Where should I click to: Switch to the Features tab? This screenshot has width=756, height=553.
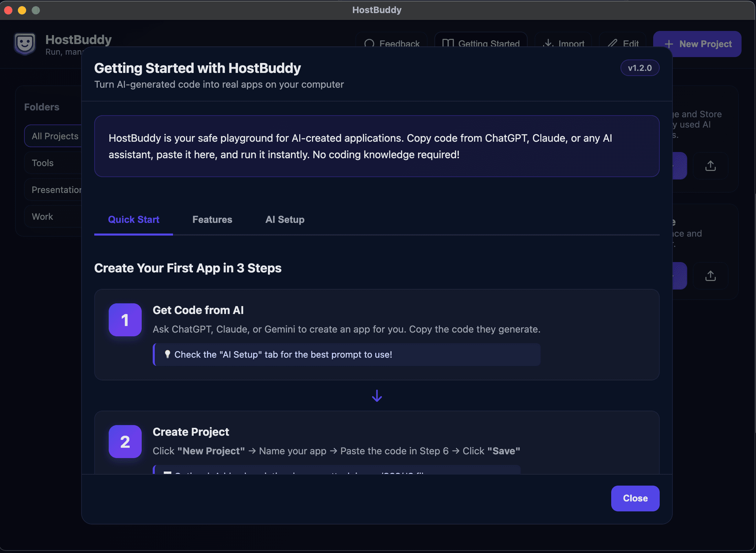212,219
